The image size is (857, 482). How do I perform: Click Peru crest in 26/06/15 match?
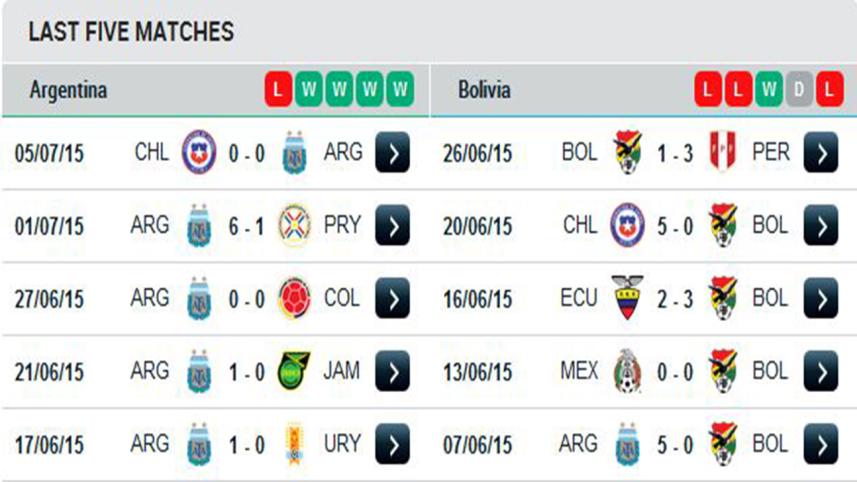[722, 153]
